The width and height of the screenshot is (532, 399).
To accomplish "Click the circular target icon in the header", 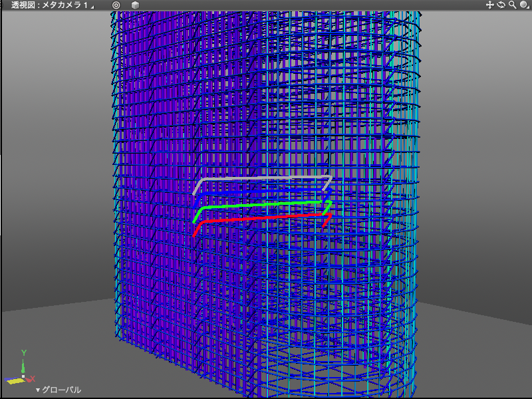I will [116, 5].
